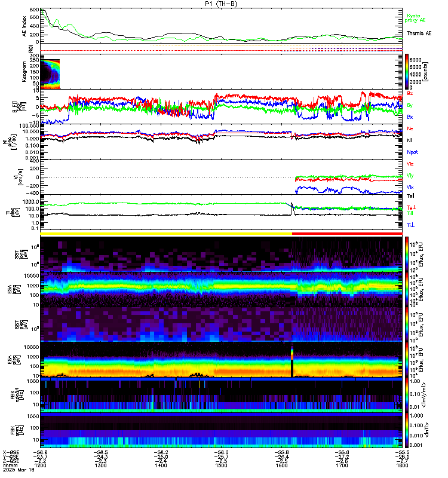The width and height of the screenshot is (448, 478).
Task: Click the "AE index" vertical axis label
Action: click(24, 26)
